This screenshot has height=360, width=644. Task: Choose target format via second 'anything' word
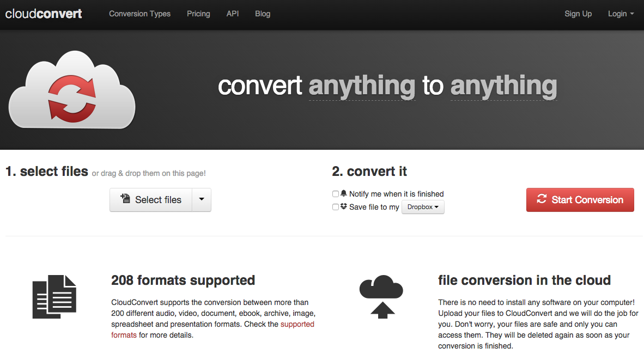pos(503,86)
